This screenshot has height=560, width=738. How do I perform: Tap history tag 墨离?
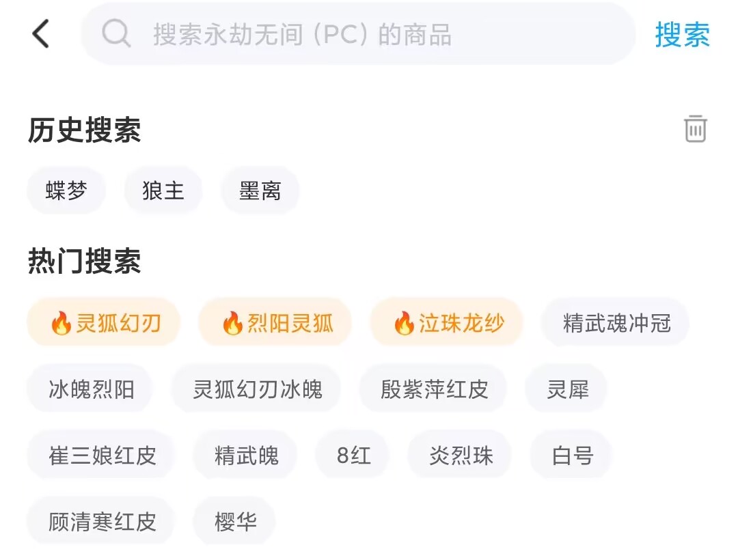[260, 191]
